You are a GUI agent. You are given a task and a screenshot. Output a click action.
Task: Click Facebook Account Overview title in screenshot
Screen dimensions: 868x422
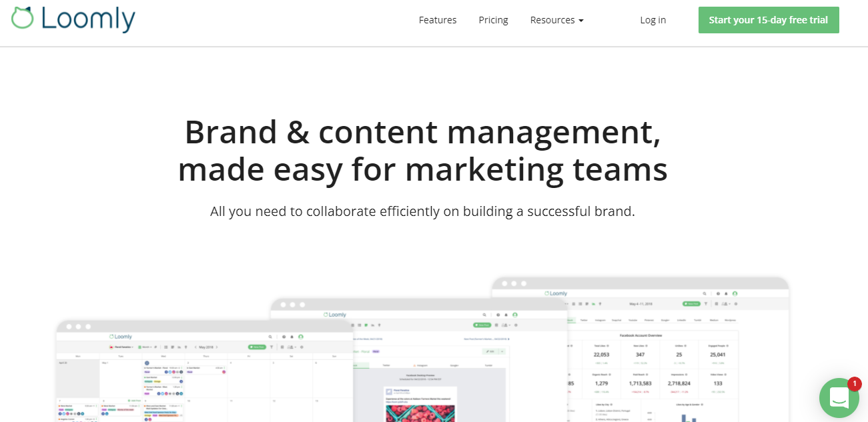(640, 335)
